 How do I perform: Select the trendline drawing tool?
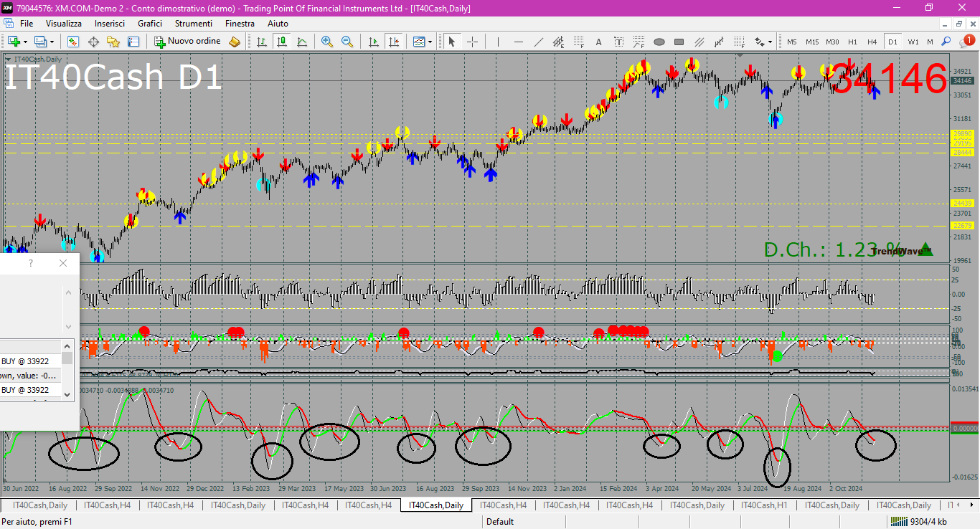[539, 42]
